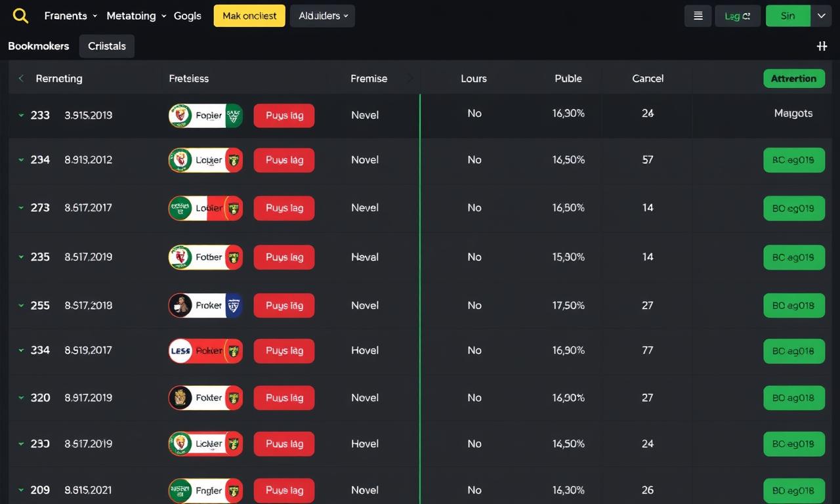Image resolution: width=840 pixels, height=504 pixels.
Task: Click the red Puys lag button in row 235
Action: click(283, 257)
